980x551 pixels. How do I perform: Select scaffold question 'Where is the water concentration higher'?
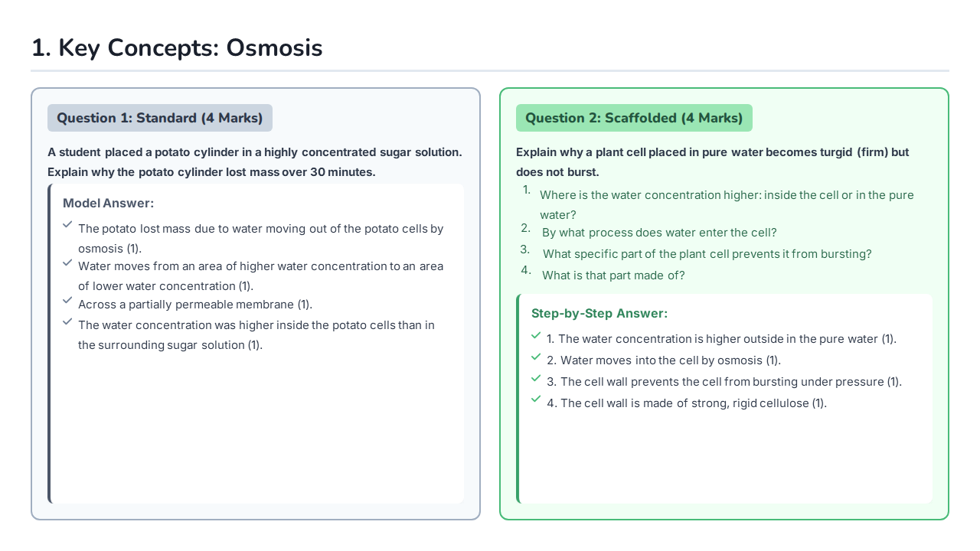727,204
